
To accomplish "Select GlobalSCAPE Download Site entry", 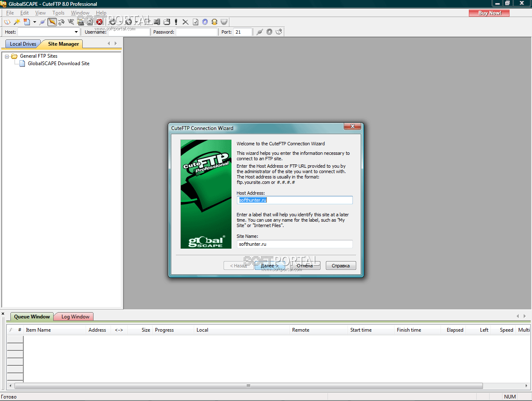I will click(59, 64).
